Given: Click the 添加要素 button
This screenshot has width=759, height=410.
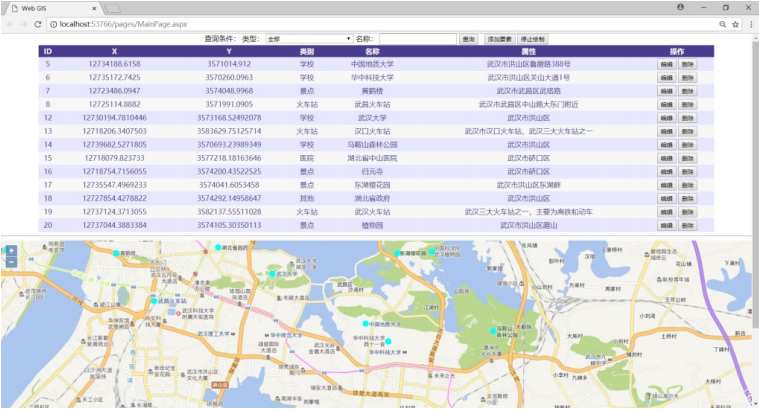Looking at the screenshot, I should (500, 39).
